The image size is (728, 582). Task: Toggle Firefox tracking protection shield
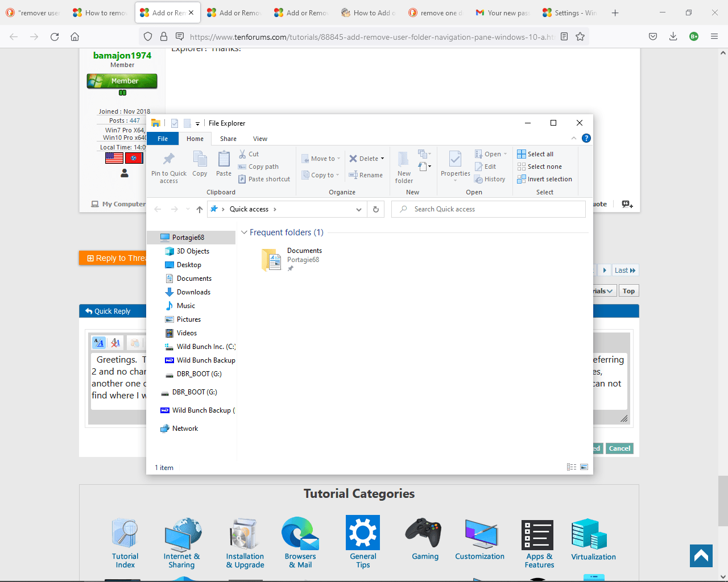147,36
